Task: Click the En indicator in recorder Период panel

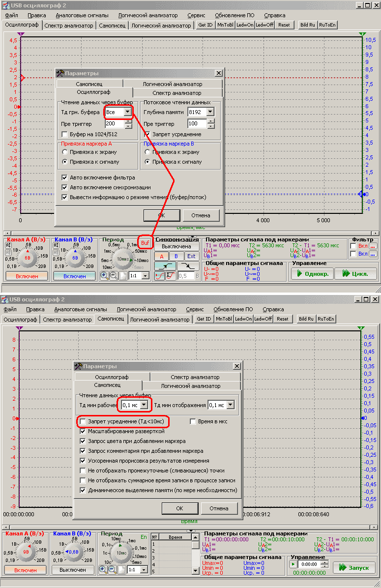Action: 144,537
